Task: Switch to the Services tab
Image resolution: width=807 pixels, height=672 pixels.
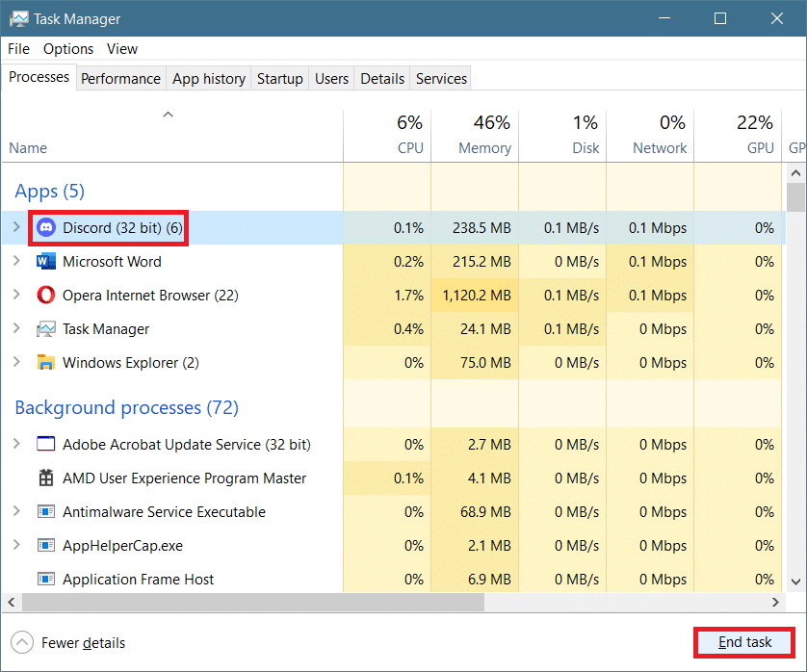Action: (441, 79)
